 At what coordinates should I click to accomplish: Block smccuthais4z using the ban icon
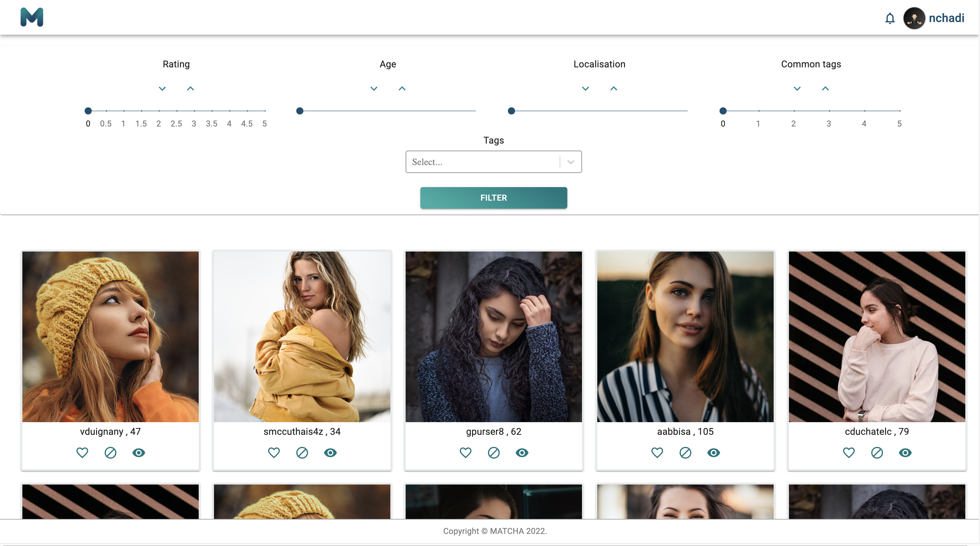(x=302, y=453)
